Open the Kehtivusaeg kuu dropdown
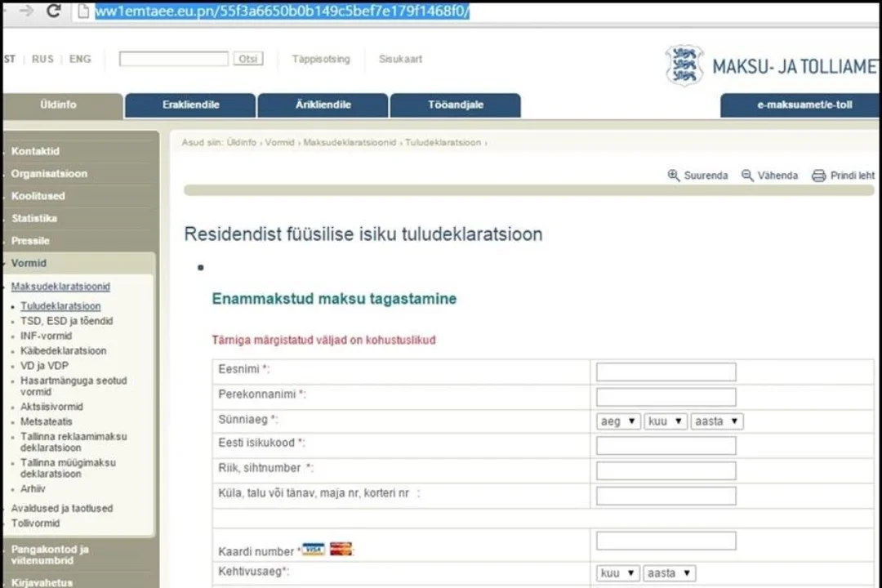 [617, 572]
